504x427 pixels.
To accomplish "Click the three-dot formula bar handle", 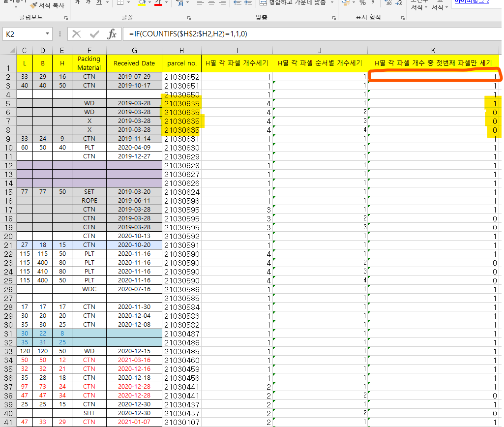I will 60,34.
